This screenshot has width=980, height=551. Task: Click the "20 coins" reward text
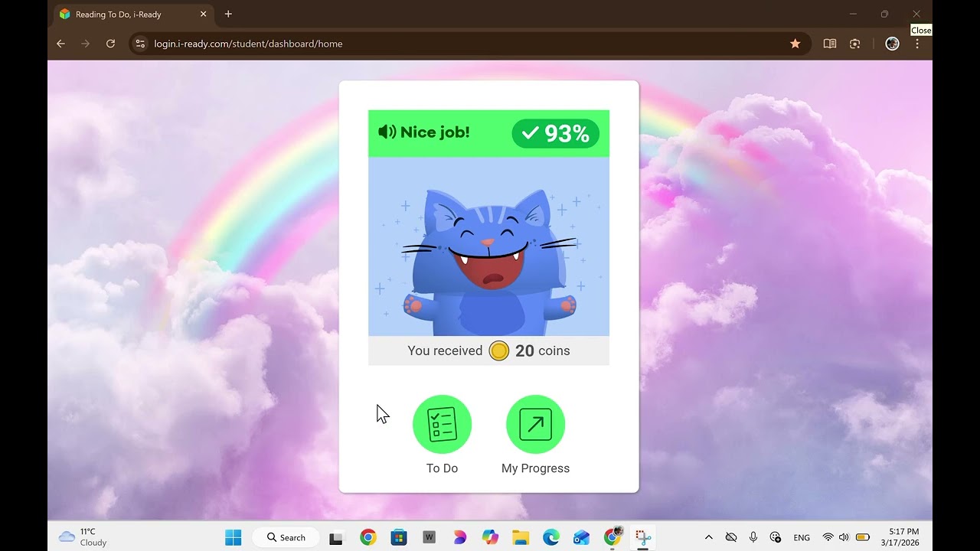pyautogui.click(x=543, y=351)
